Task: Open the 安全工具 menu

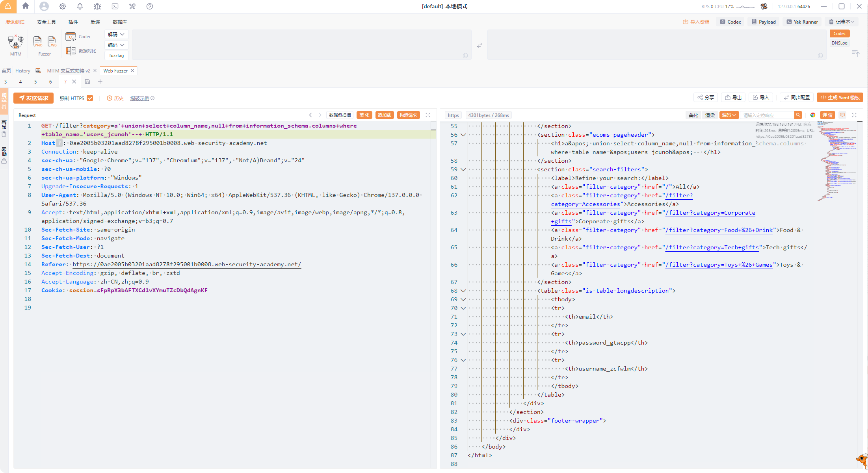Action: (46, 22)
